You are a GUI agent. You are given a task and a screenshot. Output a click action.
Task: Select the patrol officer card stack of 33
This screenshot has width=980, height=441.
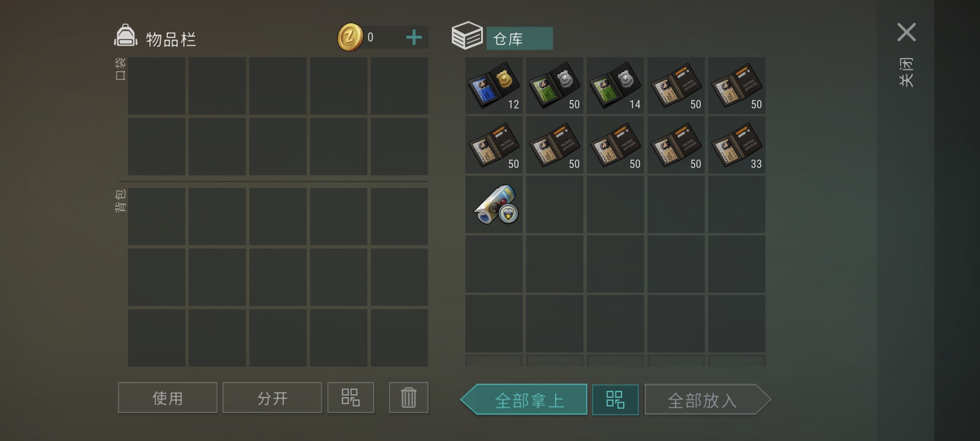(x=736, y=145)
